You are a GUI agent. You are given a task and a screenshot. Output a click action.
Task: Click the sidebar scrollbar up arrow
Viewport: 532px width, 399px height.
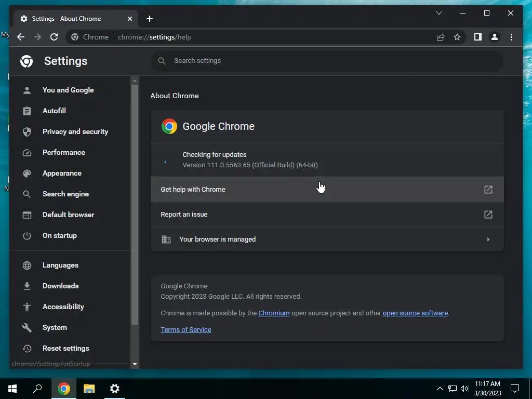coord(135,81)
